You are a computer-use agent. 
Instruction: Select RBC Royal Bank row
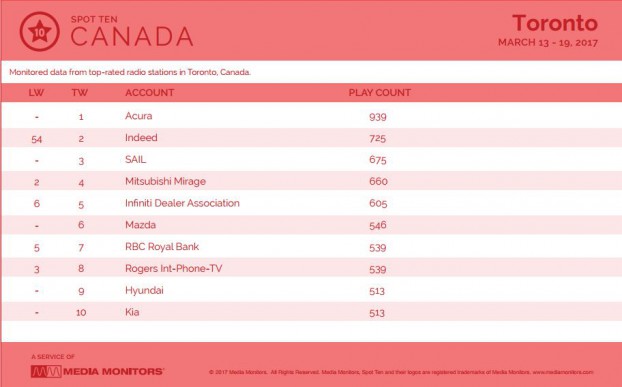point(311,247)
